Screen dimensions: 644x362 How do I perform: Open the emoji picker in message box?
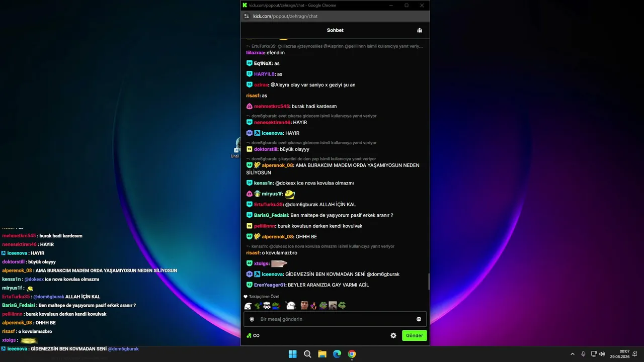click(419, 319)
